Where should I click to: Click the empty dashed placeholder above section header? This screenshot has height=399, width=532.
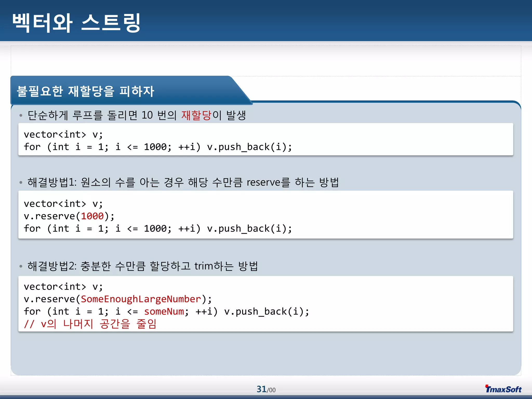tap(266, 61)
